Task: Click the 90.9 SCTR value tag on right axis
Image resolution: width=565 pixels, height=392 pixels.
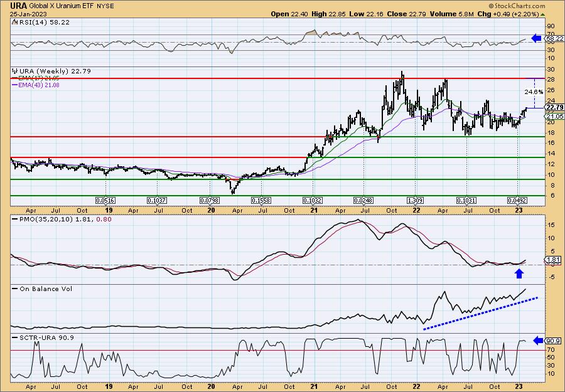Action: [554, 340]
